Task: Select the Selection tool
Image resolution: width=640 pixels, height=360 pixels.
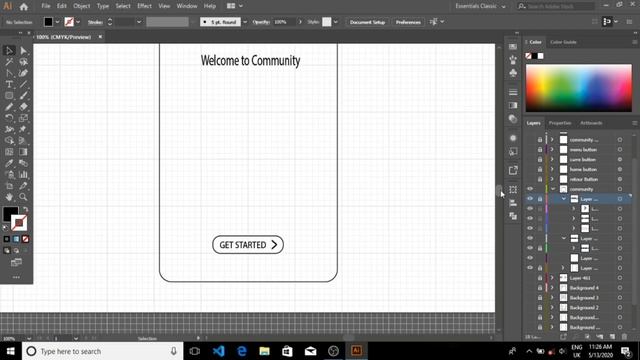Action: click(x=9, y=51)
